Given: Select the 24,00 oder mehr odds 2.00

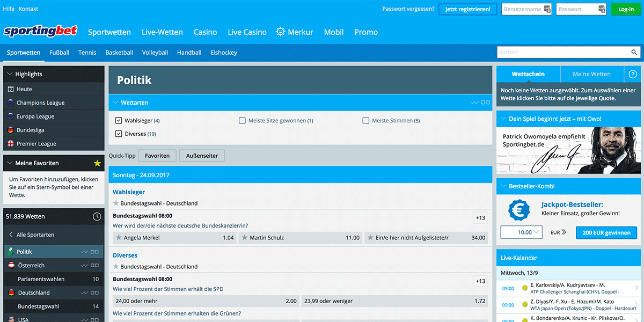Looking at the screenshot, I should 206,301.
